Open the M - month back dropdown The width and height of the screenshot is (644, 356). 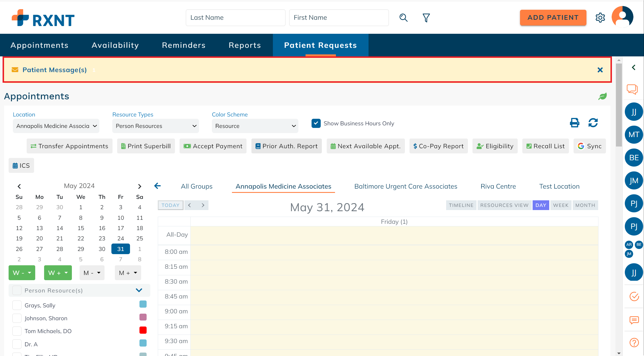click(x=92, y=273)
